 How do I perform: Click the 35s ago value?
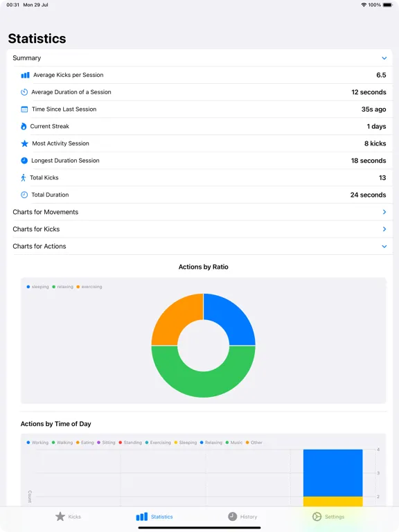click(x=373, y=109)
